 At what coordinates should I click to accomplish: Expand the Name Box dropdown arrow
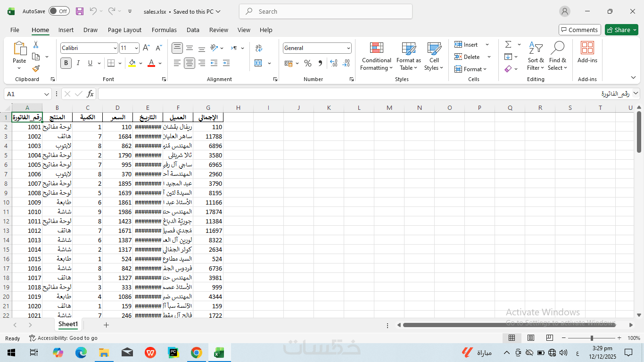pyautogui.click(x=47, y=94)
